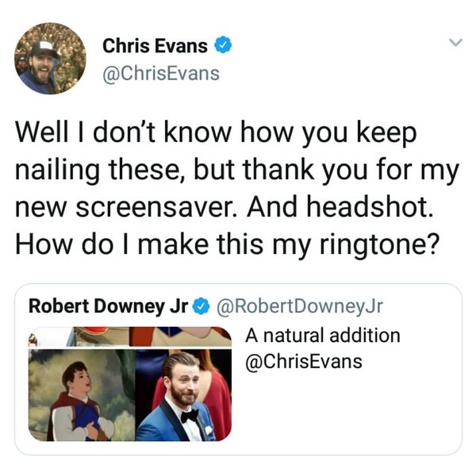Open the @RobertDowneyJr handle link

[300, 306]
